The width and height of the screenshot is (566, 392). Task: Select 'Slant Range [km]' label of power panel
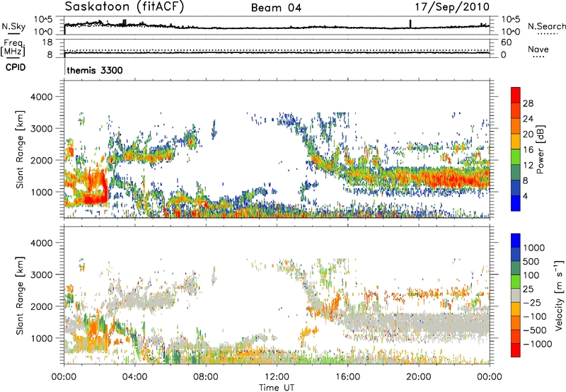click(x=20, y=149)
